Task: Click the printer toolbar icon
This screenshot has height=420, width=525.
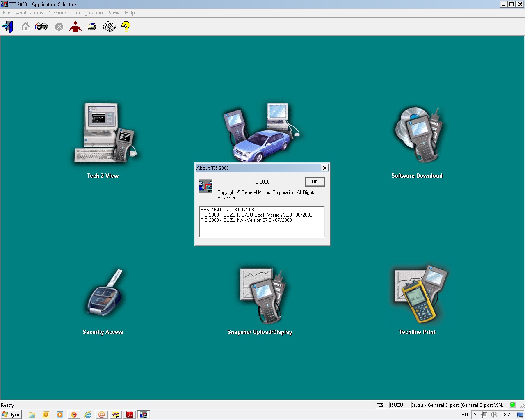Action: pyautogui.click(x=92, y=27)
